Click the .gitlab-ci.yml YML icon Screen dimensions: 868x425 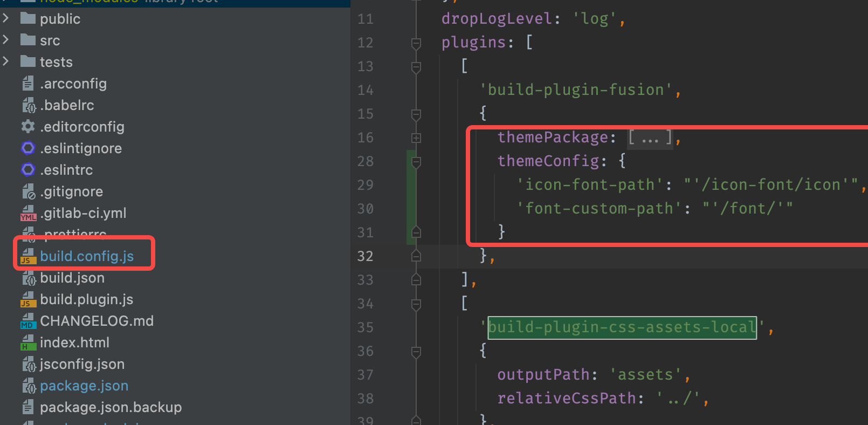[x=28, y=214]
